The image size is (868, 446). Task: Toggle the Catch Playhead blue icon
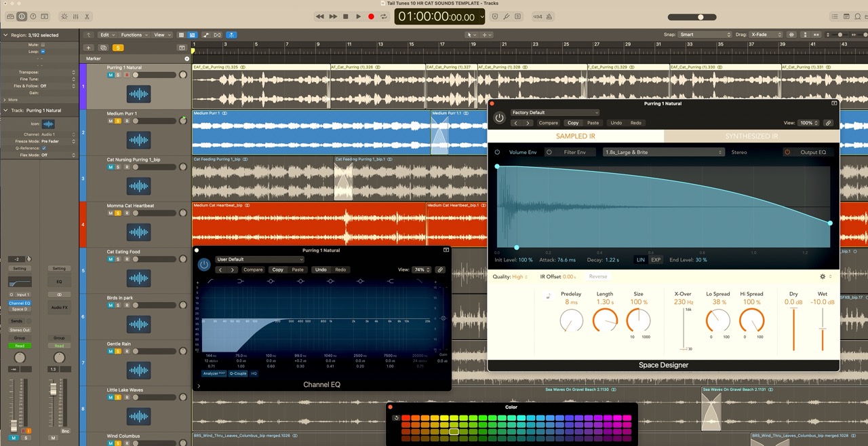point(231,35)
